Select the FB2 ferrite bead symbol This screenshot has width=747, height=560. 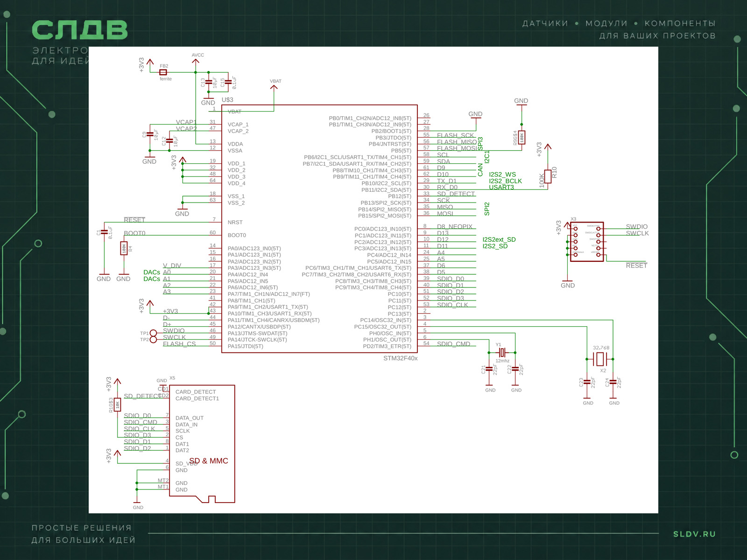[163, 72]
